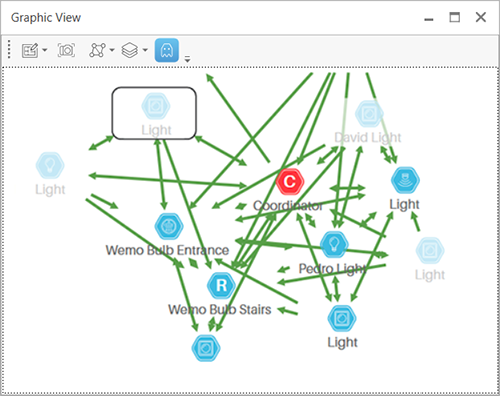Open the graph layout dropdown arrow
Image resolution: width=500 pixels, height=396 pixels.
point(112,50)
